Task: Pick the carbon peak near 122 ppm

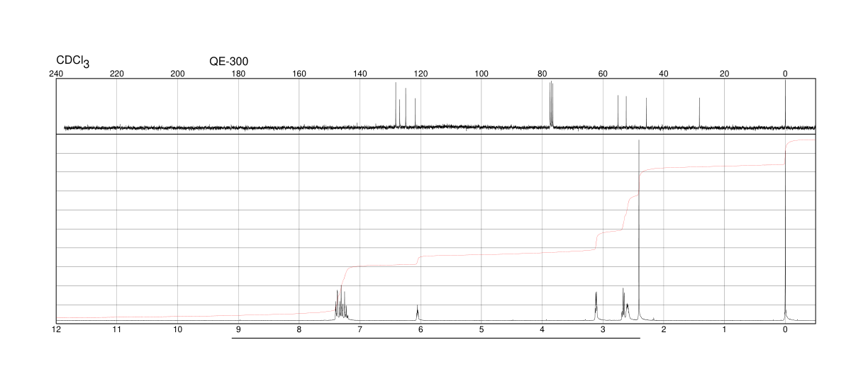Action: pyautogui.click(x=415, y=113)
